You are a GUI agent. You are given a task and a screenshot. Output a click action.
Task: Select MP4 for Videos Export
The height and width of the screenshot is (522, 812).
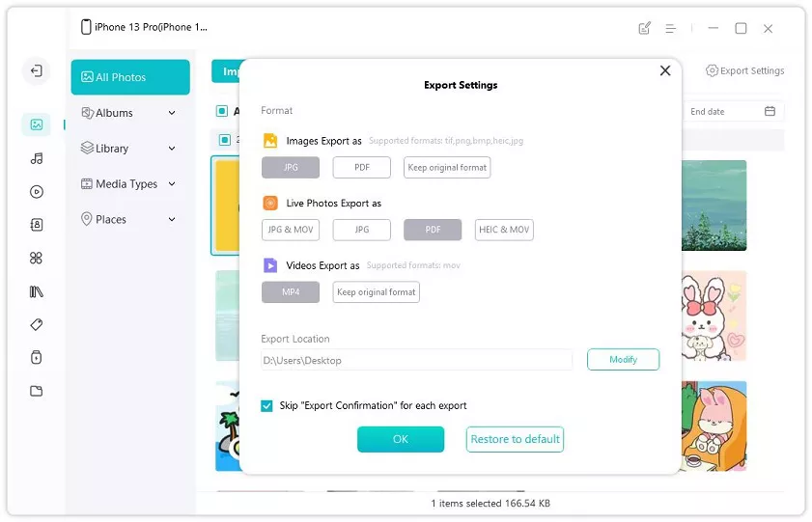click(291, 292)
